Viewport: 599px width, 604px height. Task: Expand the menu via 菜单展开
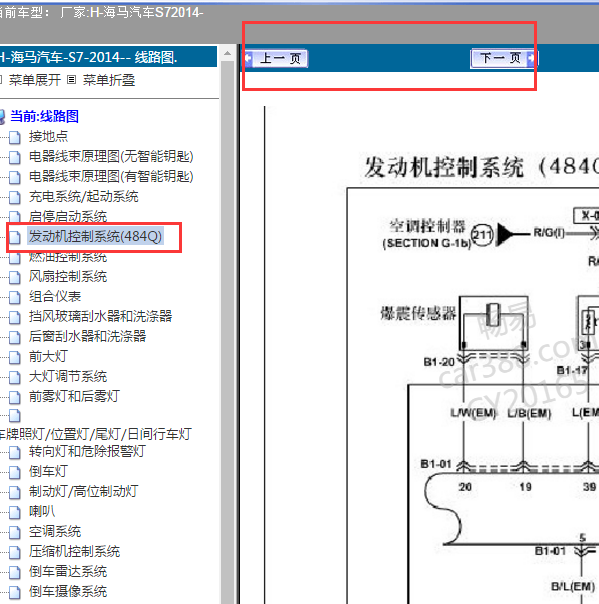point(35,80)
